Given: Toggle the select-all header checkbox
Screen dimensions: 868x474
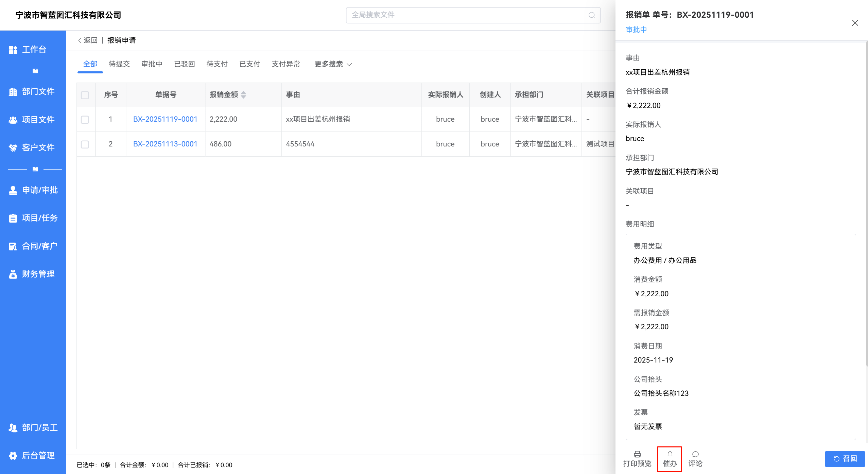Looking at the screenshot, I should 85,95.
